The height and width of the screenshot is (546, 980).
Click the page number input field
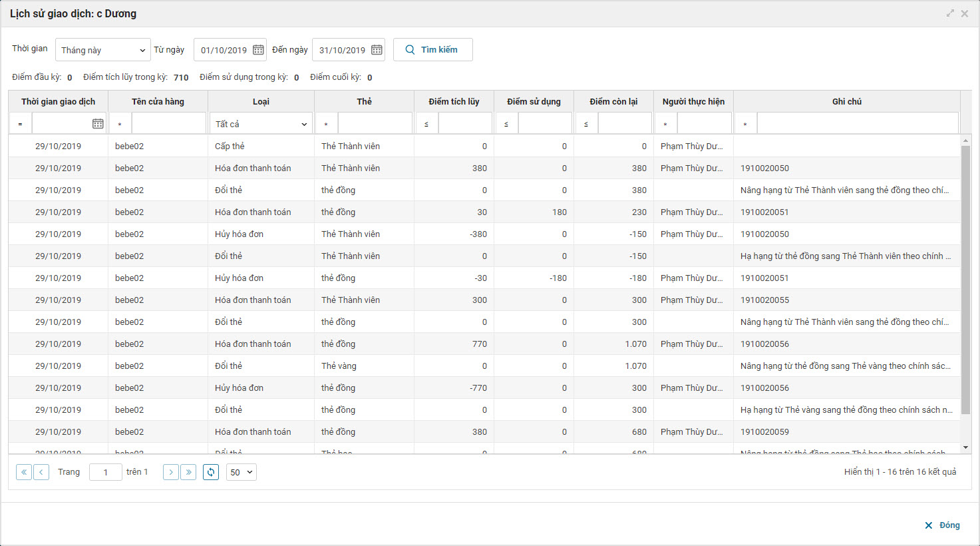tap(106, 472)
